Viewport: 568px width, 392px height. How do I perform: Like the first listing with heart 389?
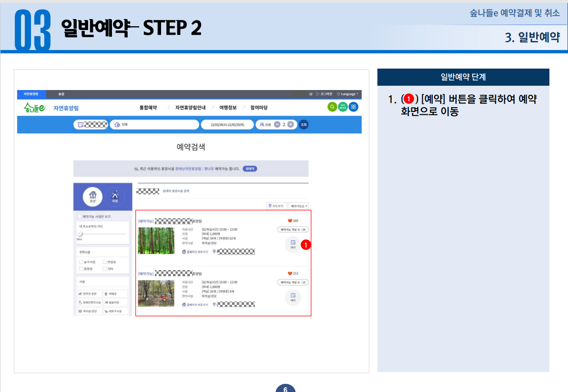click(290, 221)
